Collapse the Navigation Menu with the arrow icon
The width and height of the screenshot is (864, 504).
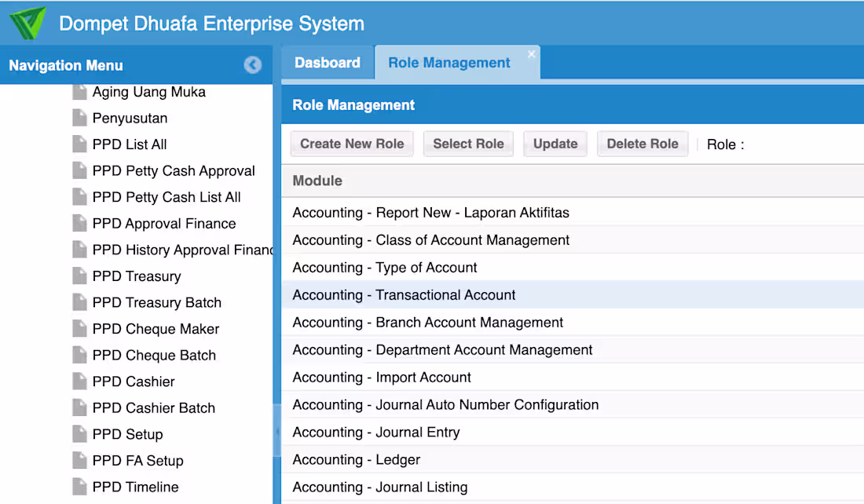tap(252, 65)
